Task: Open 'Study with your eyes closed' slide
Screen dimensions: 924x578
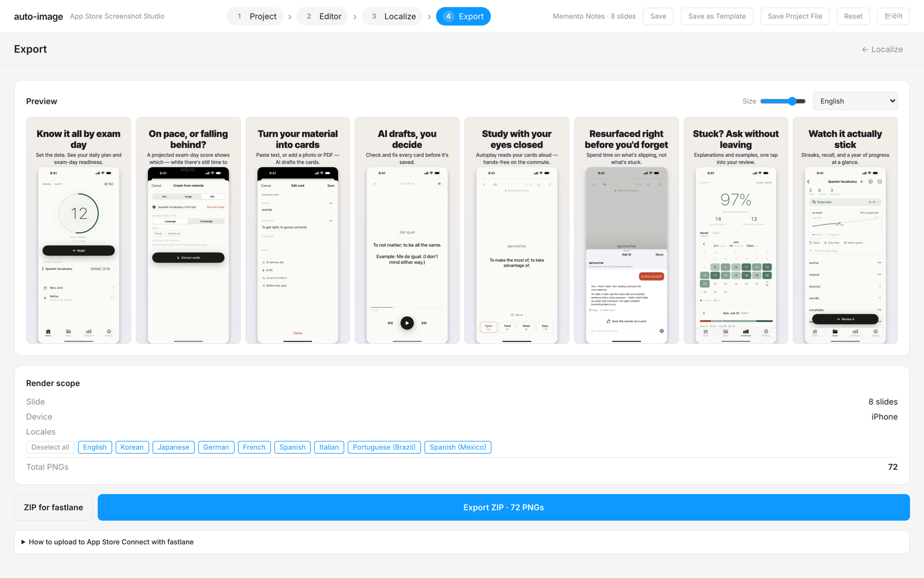Action: tap(517, 230)
